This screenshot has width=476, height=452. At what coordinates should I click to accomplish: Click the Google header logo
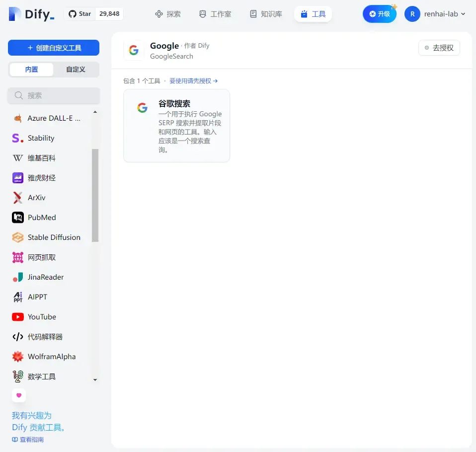coord(134,50)
